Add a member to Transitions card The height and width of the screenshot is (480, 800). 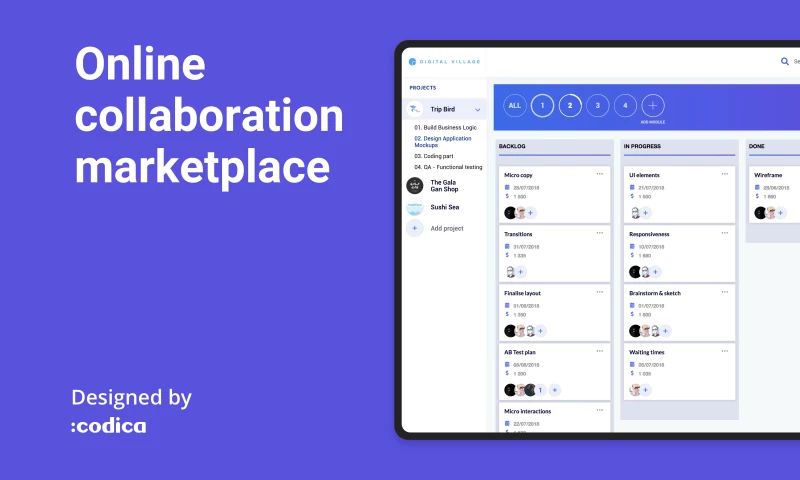[520, 272]
